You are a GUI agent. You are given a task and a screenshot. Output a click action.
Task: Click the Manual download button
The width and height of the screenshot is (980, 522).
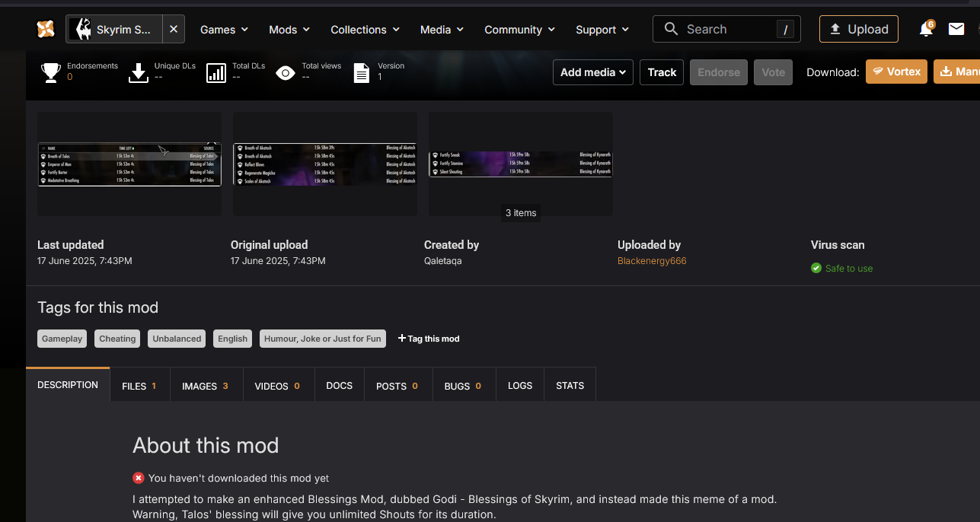[x=956, y=72]
